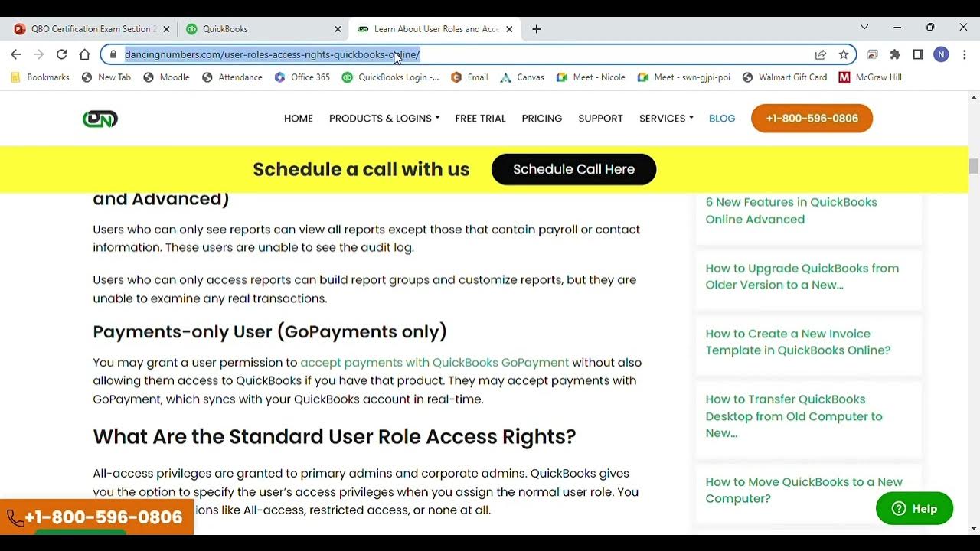Go to HOME in site navigation

(x=299, y=119)
